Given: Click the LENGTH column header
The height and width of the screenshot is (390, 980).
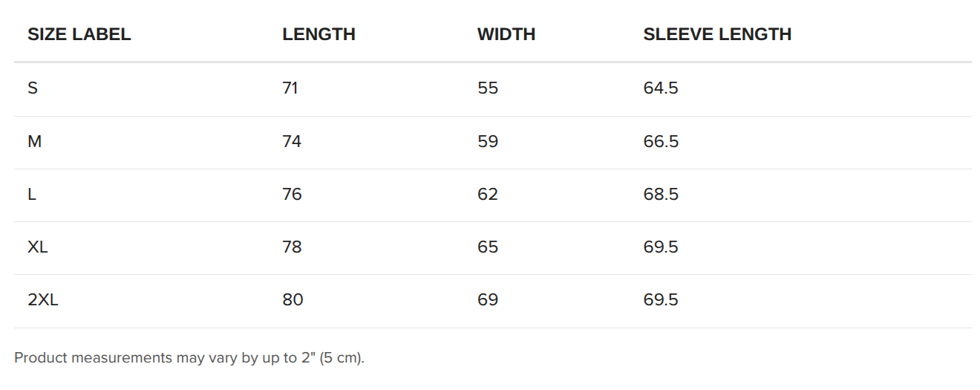Looking at the screenshot, I should point(318,34).
